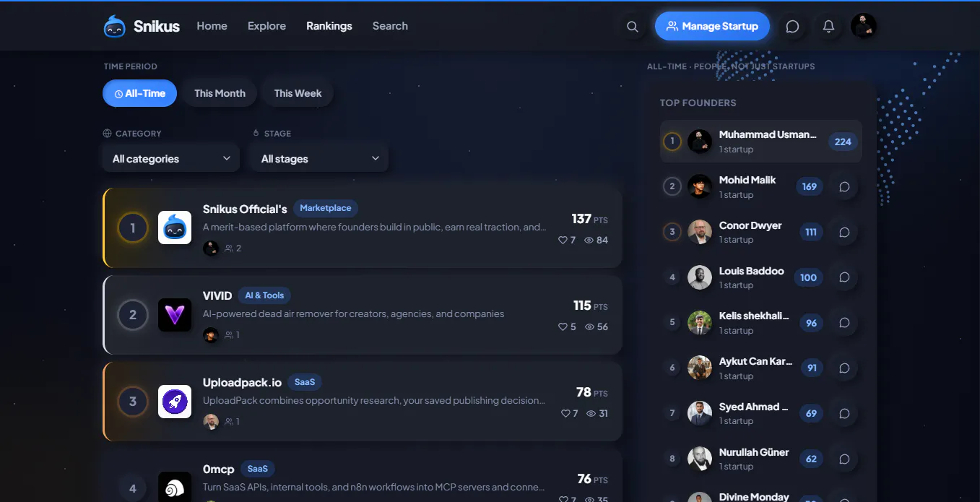Select the This Week period filter

pos(298,93)
